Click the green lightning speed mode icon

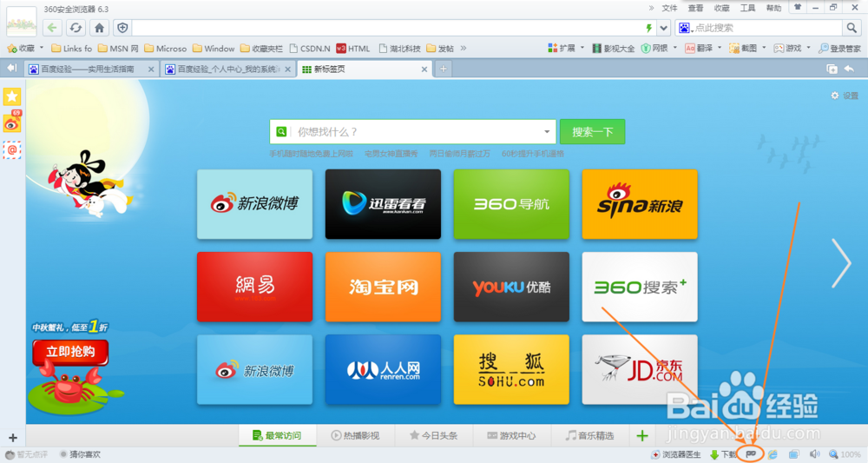(648, 28)
